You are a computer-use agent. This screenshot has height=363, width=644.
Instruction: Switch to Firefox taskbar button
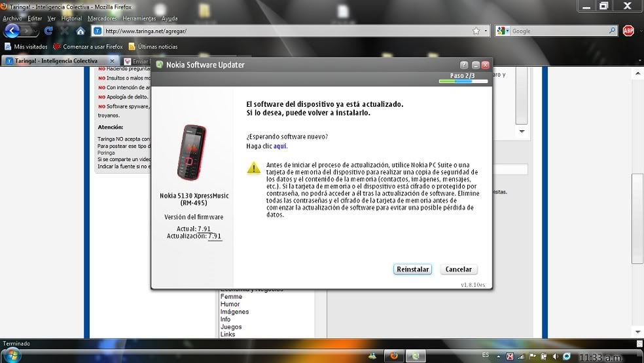pyautogui.click(x=393, y=356)
